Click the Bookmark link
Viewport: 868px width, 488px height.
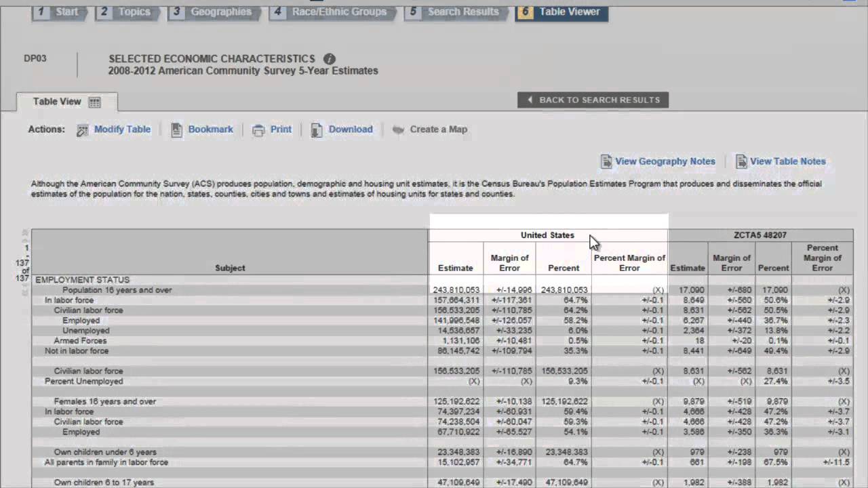210,129
